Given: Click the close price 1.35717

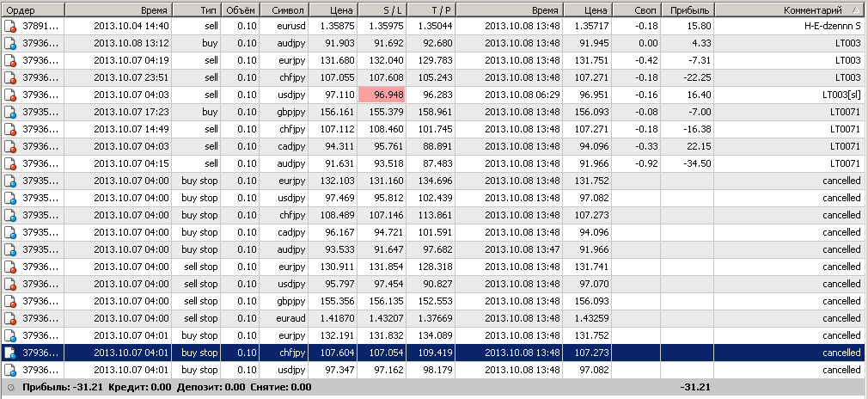Looking at the screenshot, I should [592, 26].
